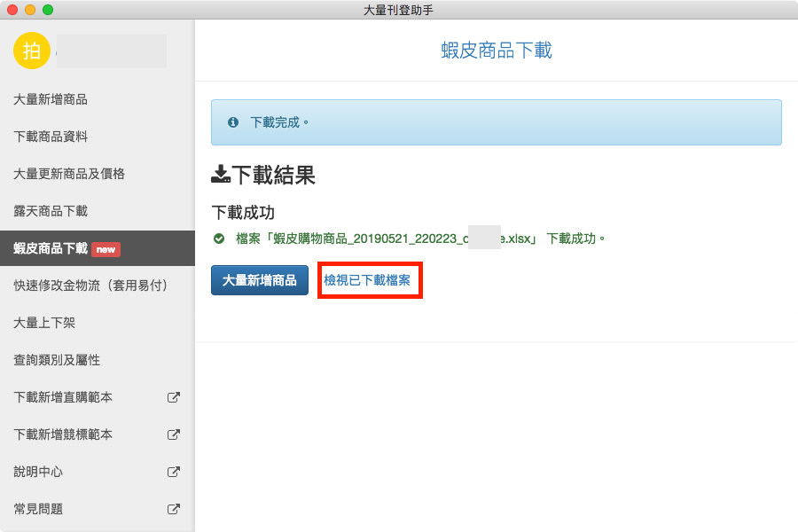Click the red new badge

pos(106,249)
